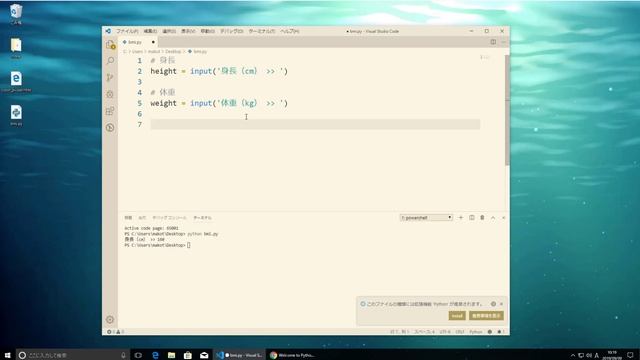Open the powershell terminal selector dropdown

pos(426,218)
